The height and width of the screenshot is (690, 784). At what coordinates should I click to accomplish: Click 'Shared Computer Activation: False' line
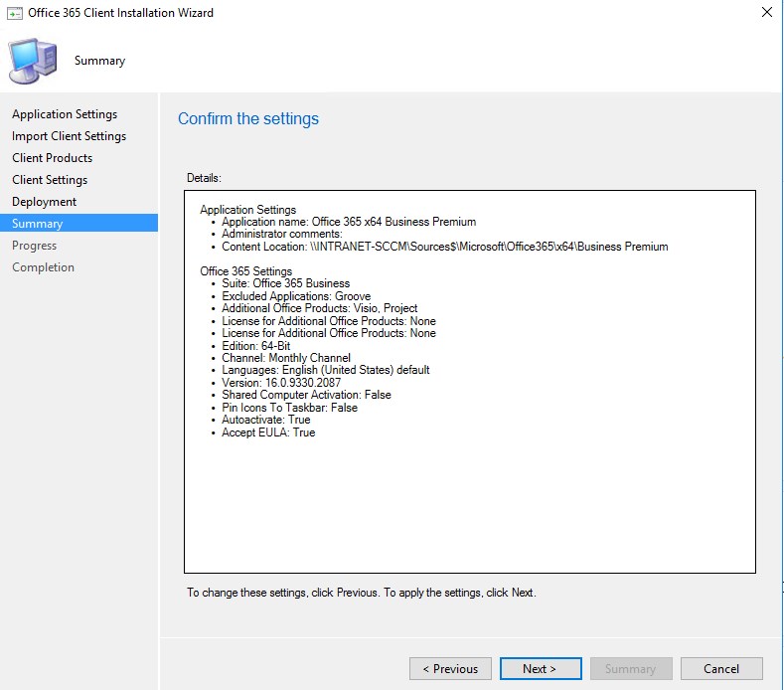[306, 395]
